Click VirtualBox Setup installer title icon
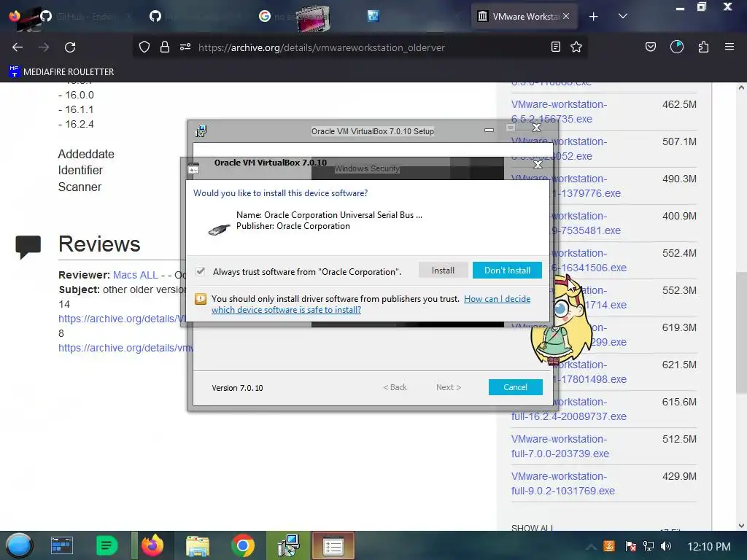Image resolution: width=747 pixels, height=560 pixels. 201,131
